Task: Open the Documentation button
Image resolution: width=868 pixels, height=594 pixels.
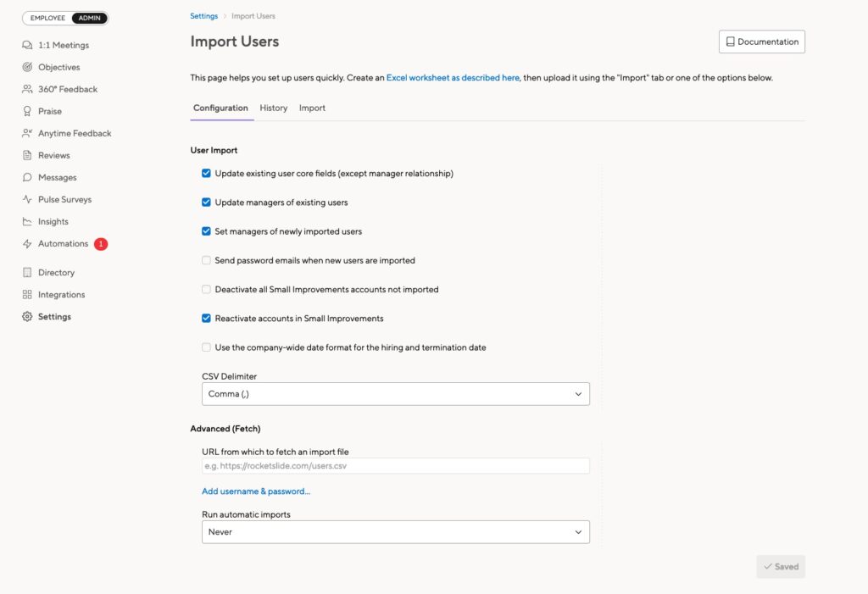Action: click(x=762, y=42)
